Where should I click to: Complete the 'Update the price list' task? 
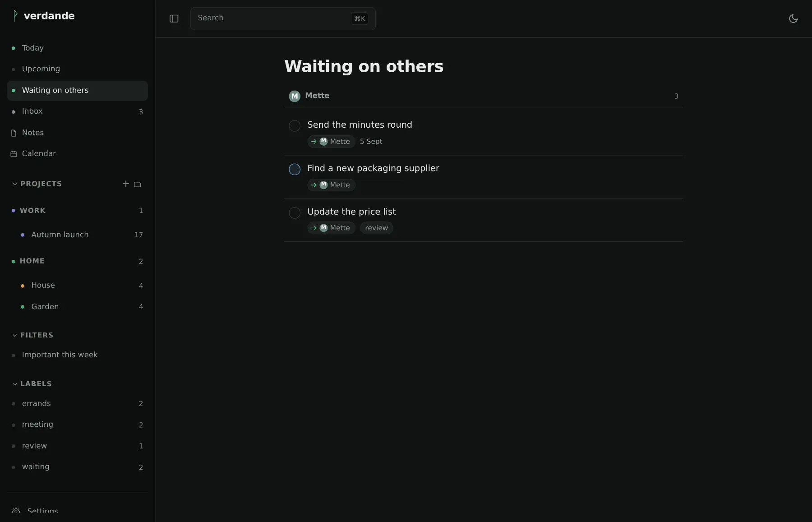click(x=295, y=212)
